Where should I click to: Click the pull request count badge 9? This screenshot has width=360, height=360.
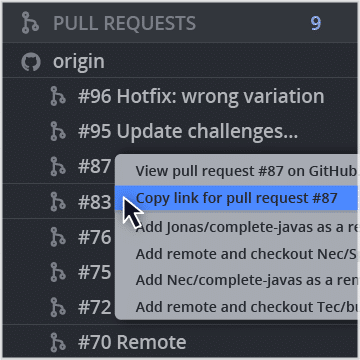click(316, 23)
